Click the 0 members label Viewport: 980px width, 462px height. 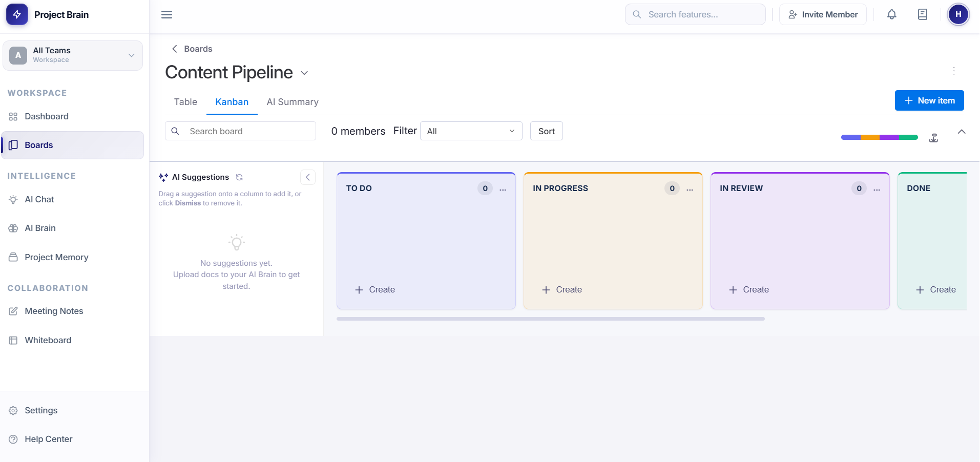tap(358, 131)
